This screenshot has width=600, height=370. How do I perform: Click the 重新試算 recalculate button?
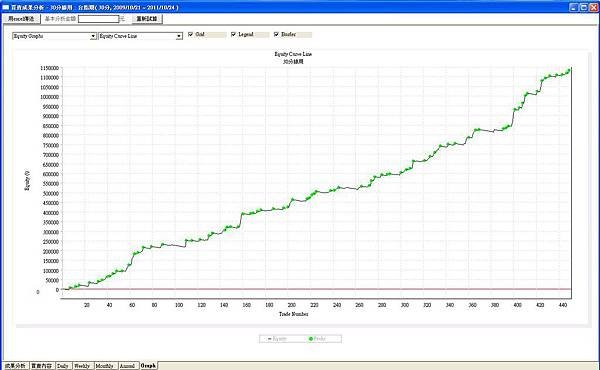[x=147, y=19]
